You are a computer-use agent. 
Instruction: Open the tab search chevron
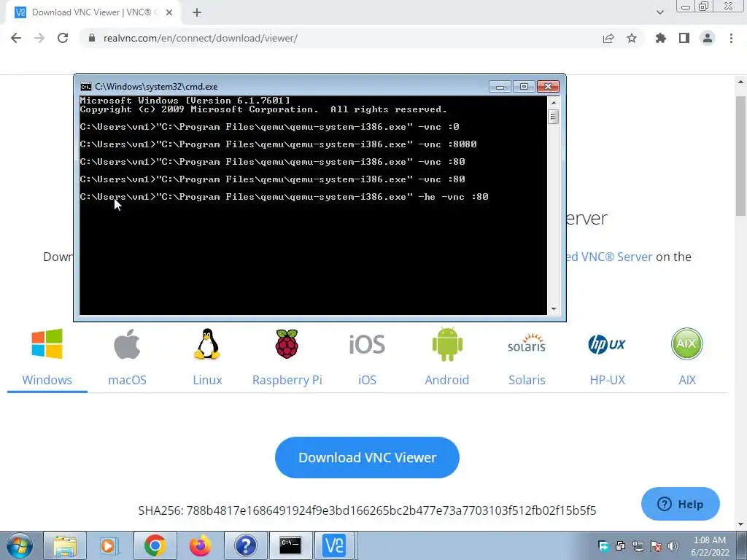(x=659, y=12)
